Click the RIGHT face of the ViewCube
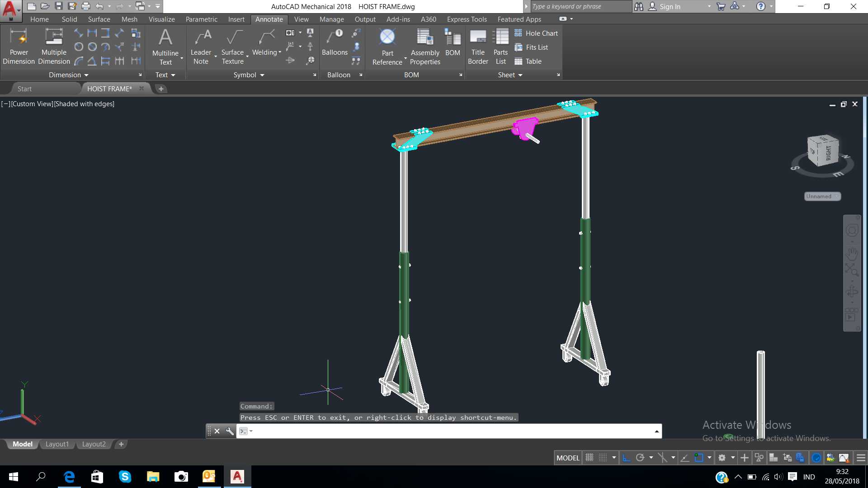Screen dimensions: 868x488 (x=829, y=153)
